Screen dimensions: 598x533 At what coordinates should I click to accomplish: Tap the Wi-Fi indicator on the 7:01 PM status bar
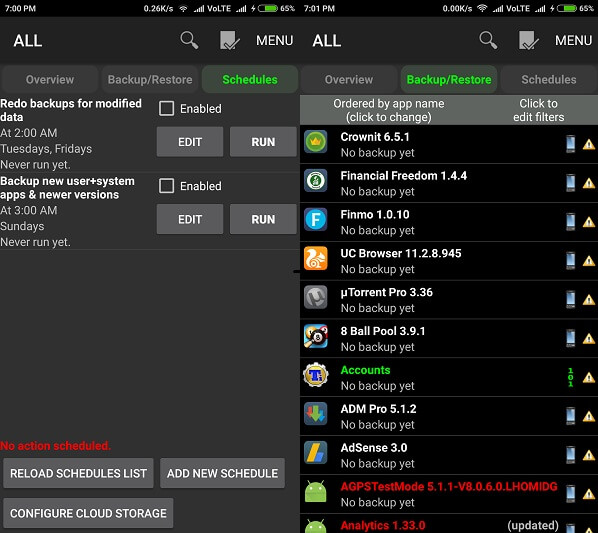(x=482, y=8)
